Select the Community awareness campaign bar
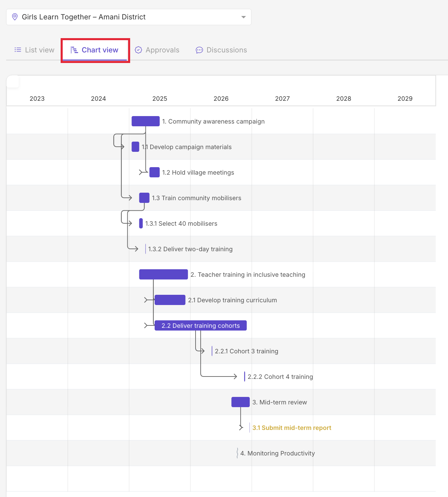448x497 pixels. click(x=146, y=121)
